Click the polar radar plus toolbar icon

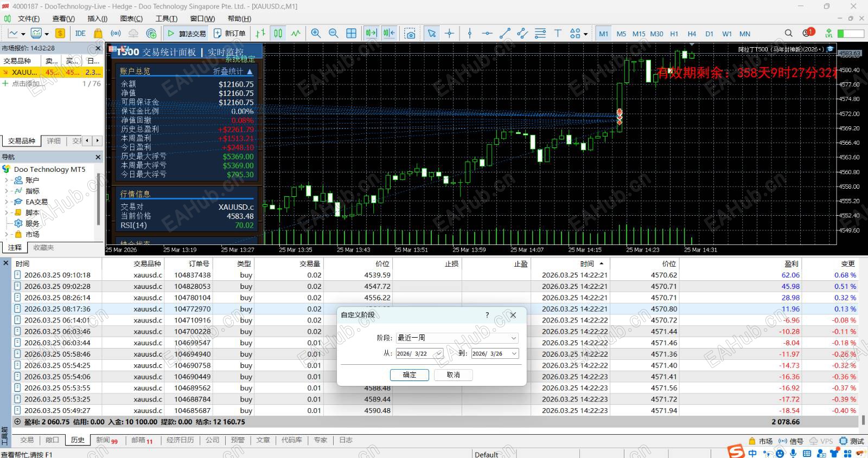151,34
